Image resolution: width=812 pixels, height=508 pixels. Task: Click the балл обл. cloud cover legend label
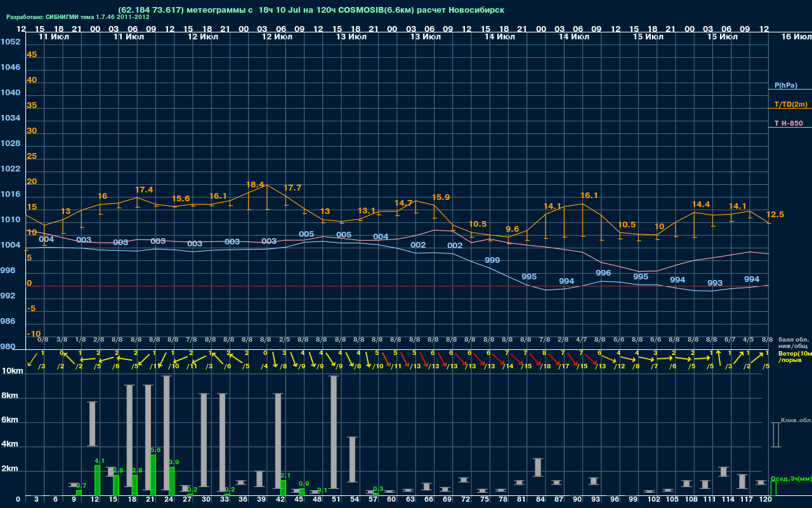click(x=794, y=340)
